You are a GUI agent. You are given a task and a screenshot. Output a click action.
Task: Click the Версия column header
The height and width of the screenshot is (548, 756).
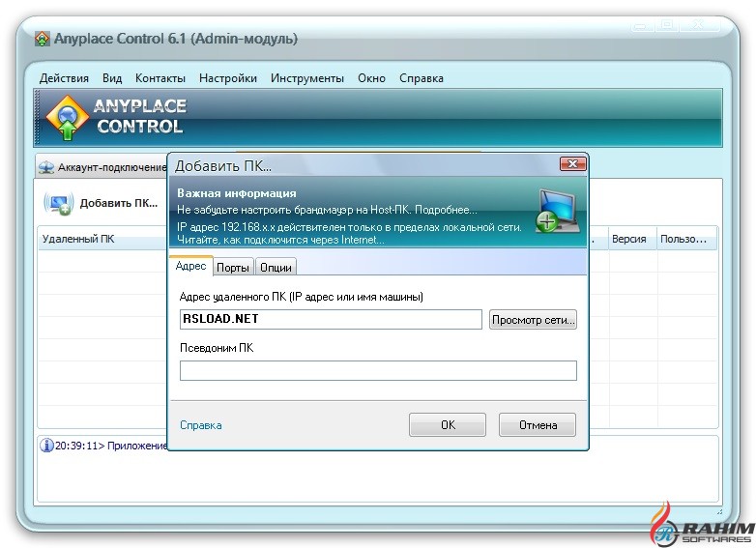(632, 239)
